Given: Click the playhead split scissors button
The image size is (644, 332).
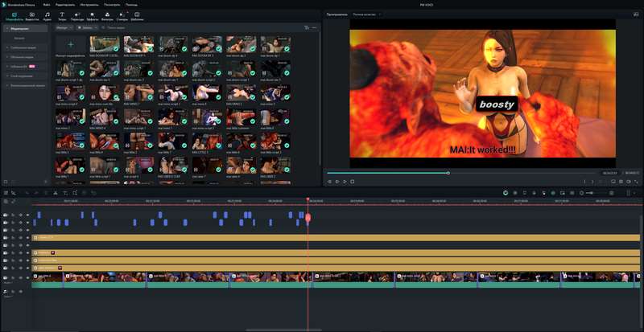Looking at the screenshot, I should click(x=308, y=218).
